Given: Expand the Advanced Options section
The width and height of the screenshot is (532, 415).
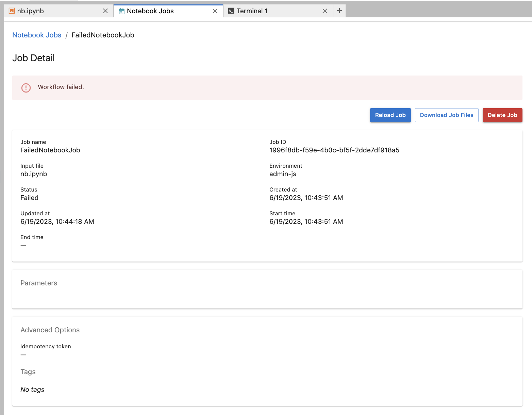Looking at the screenshot, I should (x=50, y=330).
